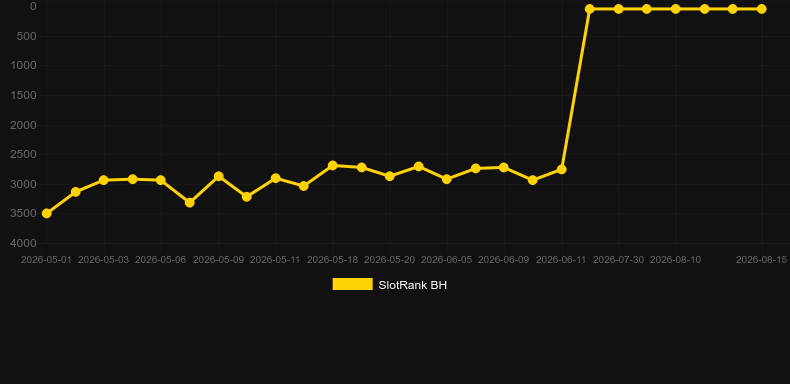Click the dip point between 2026-05-06 and 2026-05-09
790x384 pixels.
189,202
